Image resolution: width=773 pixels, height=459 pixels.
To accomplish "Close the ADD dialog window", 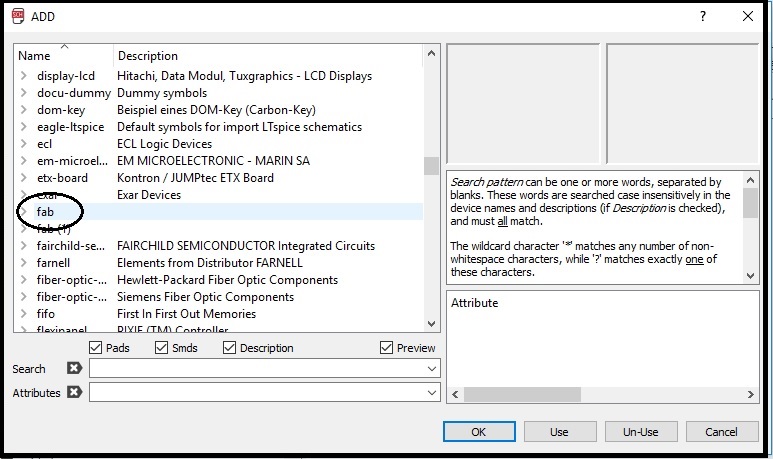I will [747, 16].
